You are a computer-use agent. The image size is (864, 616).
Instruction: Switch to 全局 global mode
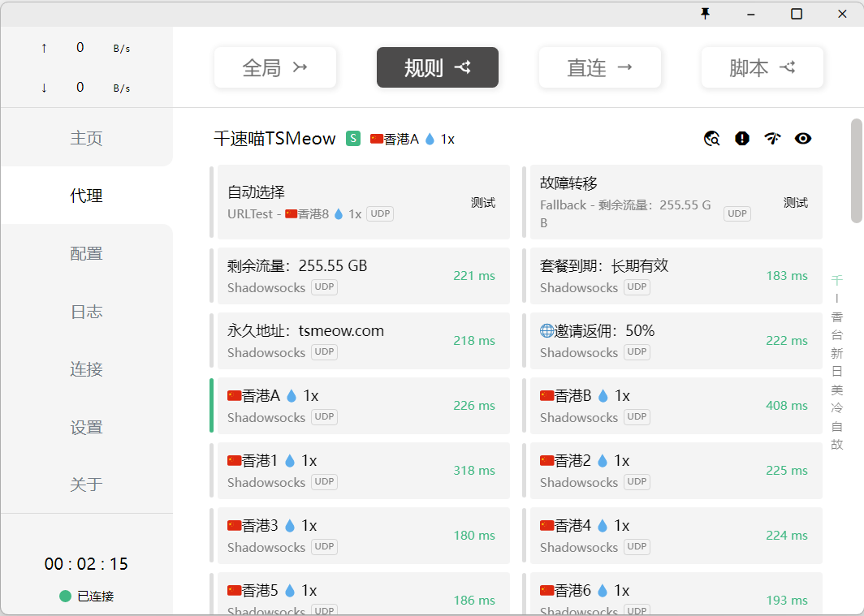275,67
